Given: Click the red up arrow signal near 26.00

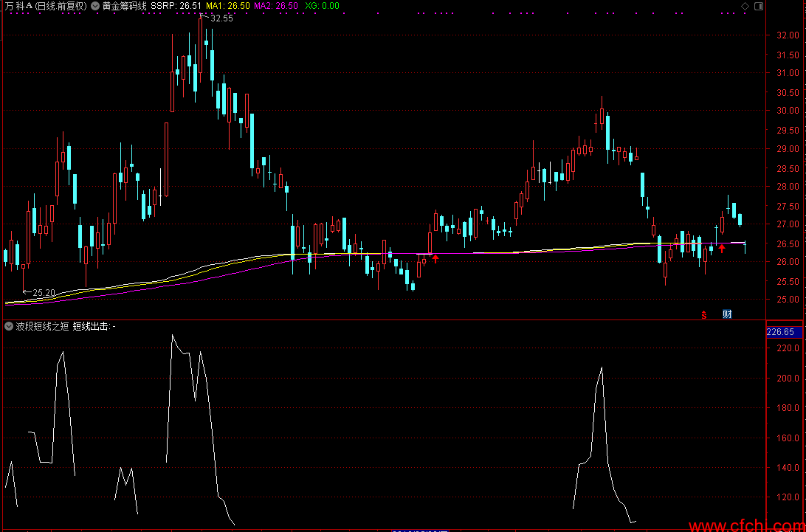Looking at the screenshot, I should (435, 258).
